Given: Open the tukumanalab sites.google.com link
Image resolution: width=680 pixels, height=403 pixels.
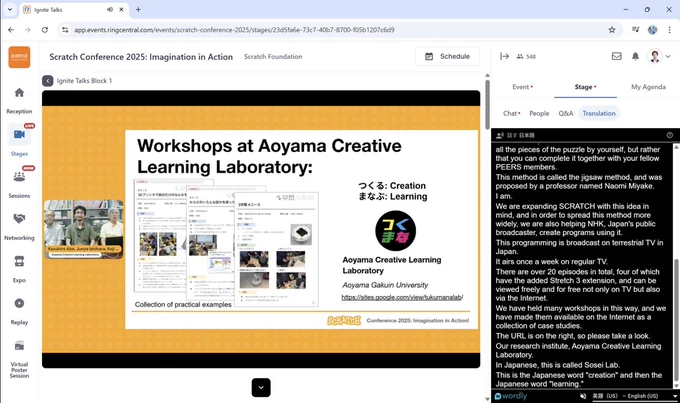Looking at the screenshot, I should coord(402,297).
